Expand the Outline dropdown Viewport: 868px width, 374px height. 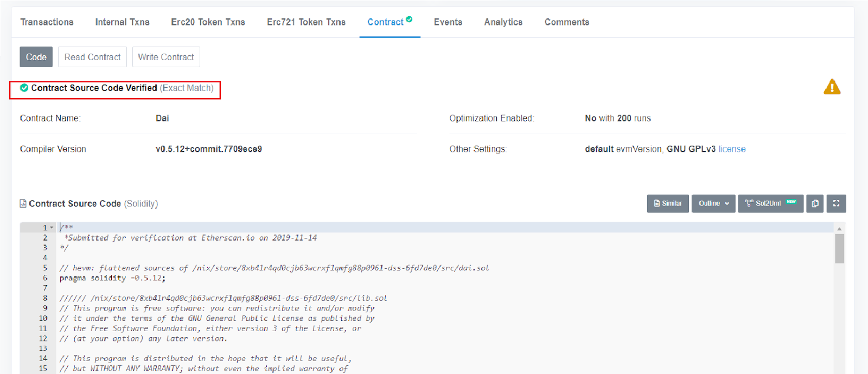pyautogui.click(x=713, y=203)
